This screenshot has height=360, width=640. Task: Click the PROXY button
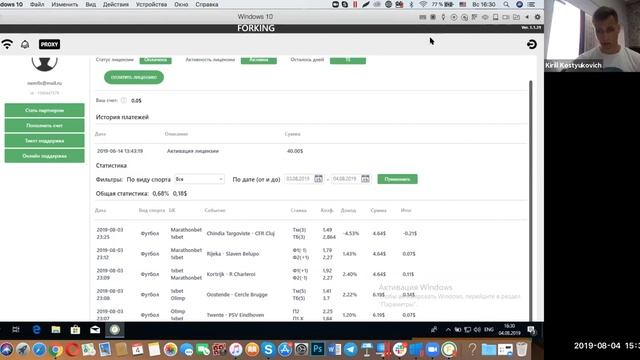[x=49, y=44]
